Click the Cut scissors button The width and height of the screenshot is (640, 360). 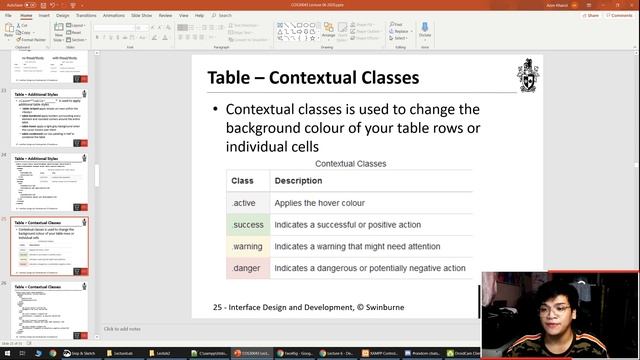point(22,25)
